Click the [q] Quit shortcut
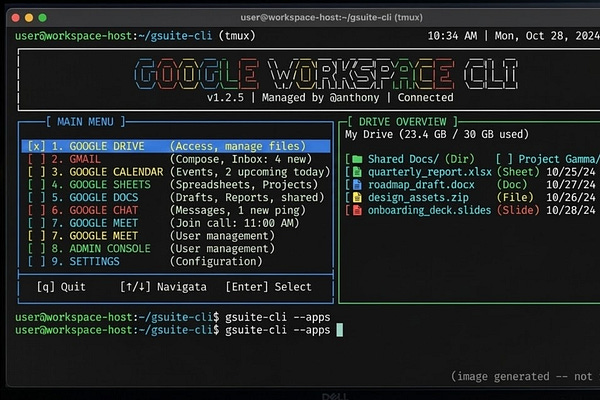This screenshot has width=600, height=400. click(x=61, y=287)
